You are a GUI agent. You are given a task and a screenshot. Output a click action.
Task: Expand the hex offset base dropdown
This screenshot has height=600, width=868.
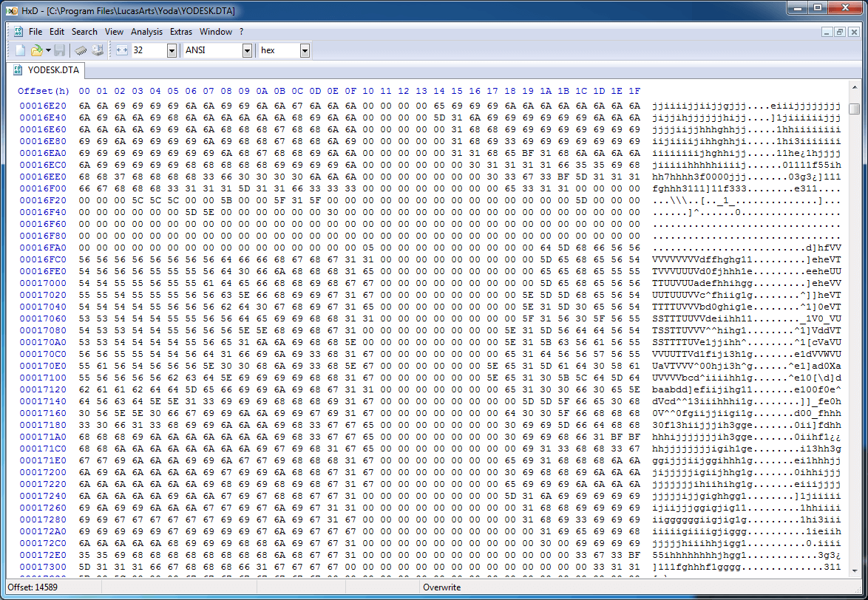[305, 50]
